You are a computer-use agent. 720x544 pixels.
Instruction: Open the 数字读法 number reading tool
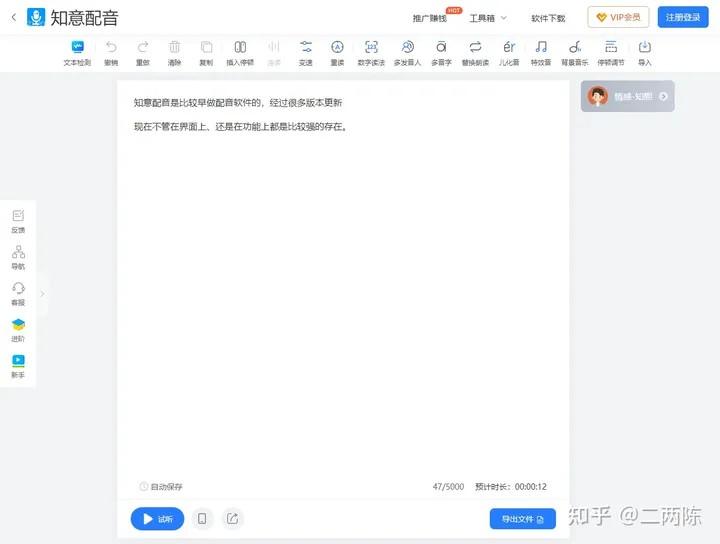tap(371, 53)
